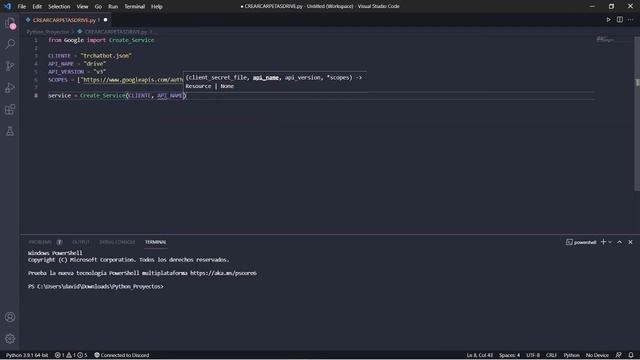Open the Run and Debug view
Image resolution: width=640 pixels, height=360 pixels.
click(x=10, y=87)
